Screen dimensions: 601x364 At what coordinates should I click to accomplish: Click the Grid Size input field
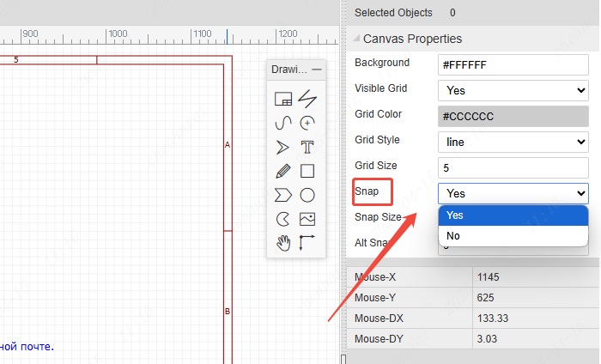[513, 167]
